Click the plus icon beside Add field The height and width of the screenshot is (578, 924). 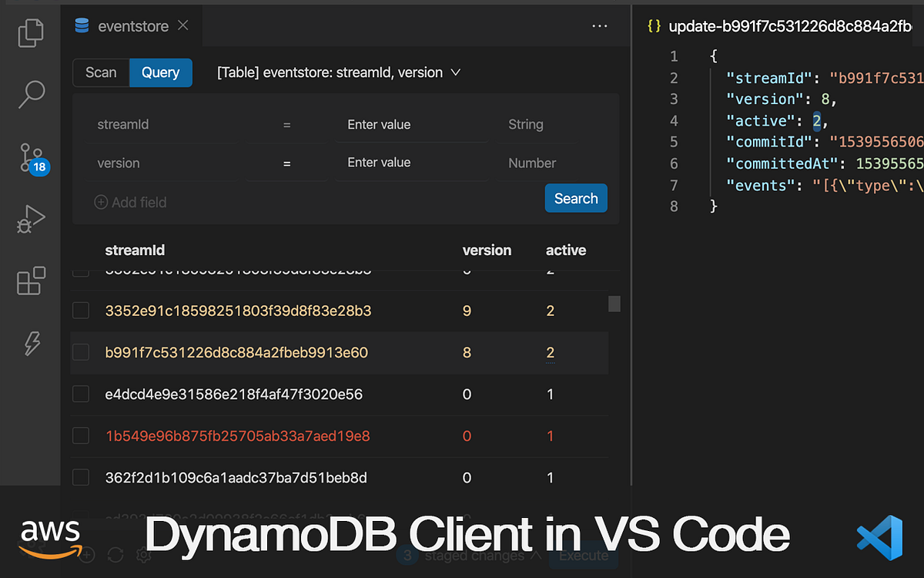[x=101, y=202]
